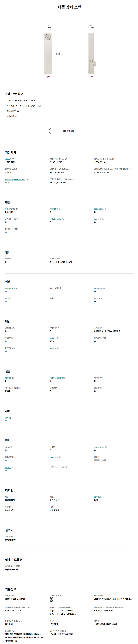Click info icon next to 제품유형

pyautogui.click(x=13, y=159)
